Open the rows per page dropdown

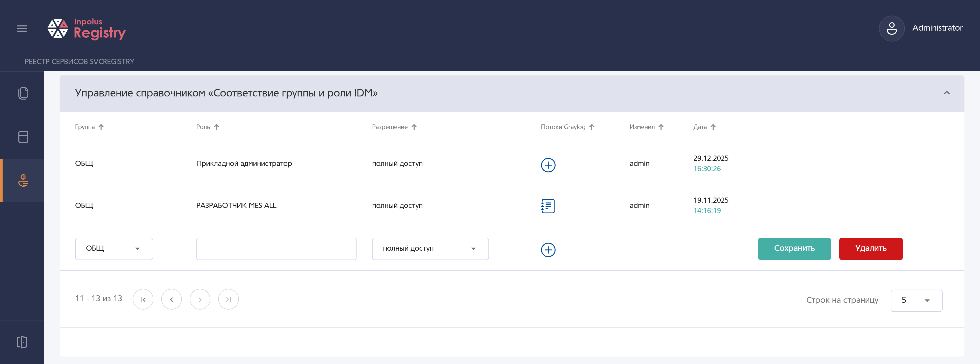pyautogui.click(x=917, y=300)
